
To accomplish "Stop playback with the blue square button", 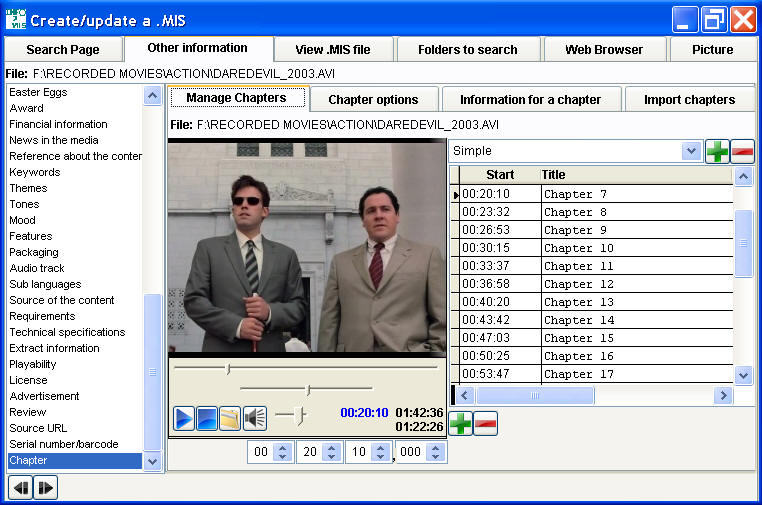I will (x=207, y=418).
